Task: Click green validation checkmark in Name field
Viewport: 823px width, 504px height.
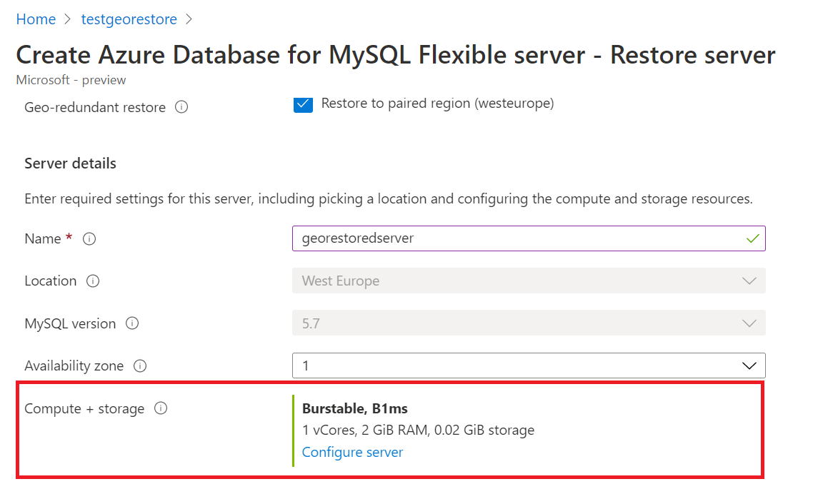Action: pos(752,238)
